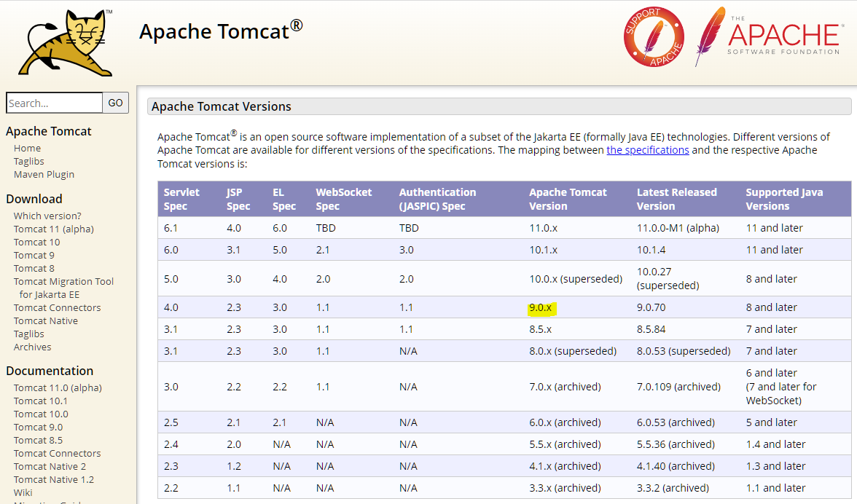Click the 11.0.0-M1 (alpha) release cell
The width and height of the screenshot is (857, 504).
tap(678, 228)
